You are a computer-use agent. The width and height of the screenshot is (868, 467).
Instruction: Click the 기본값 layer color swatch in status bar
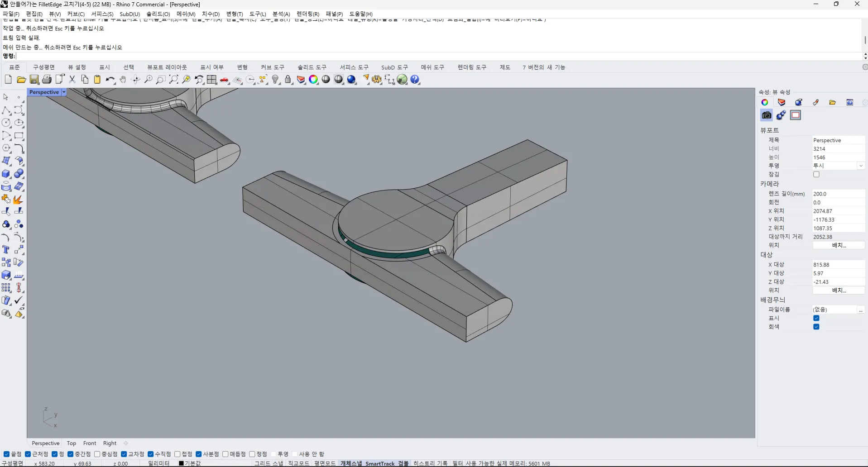pyautogui.click(x=181, y=463)
